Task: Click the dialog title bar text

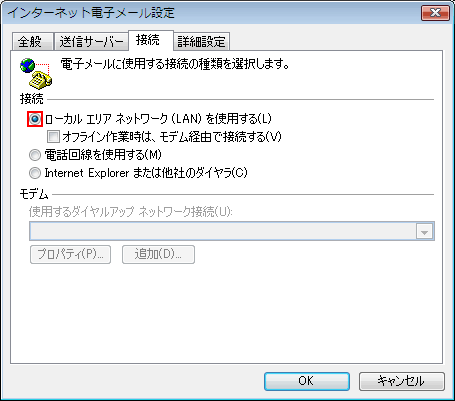Action: (x=91, y=13)
